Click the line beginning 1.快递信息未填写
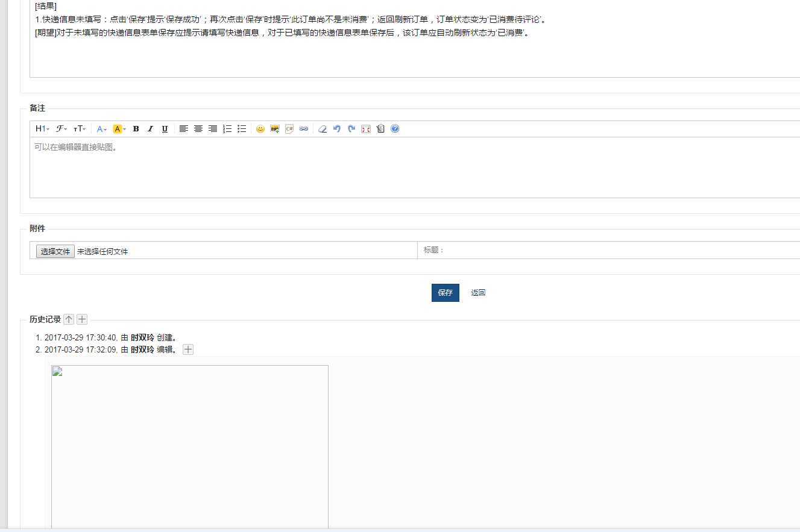Image resolution: width=800 pixels, height=532 pixels. coord(291,19)
